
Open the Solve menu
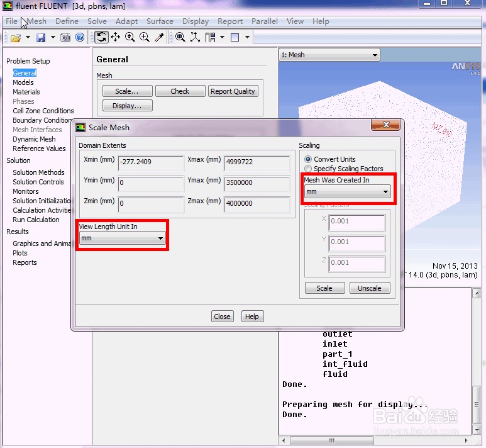pyautogui.click(x=97, y=21)
